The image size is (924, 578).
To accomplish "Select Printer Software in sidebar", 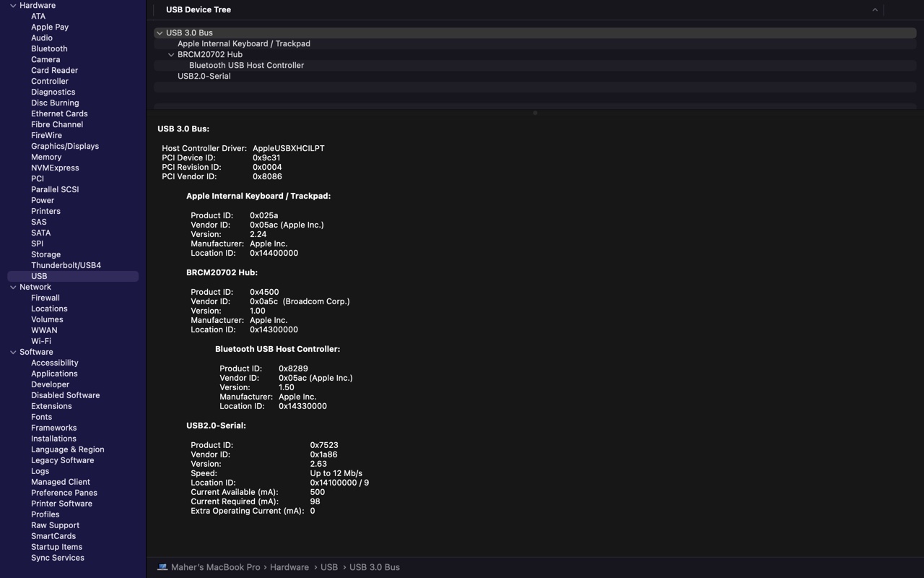I will (x=61, y=504).
